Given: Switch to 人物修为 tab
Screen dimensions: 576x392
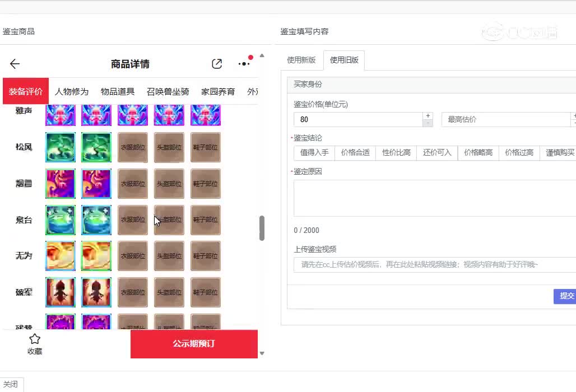Looking at the screenshot, I should point(72,91).
